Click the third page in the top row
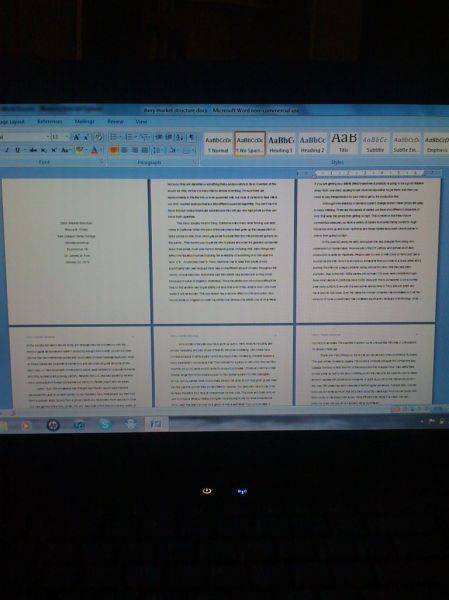This screenshot has width=449, height=600. (367, 251)
